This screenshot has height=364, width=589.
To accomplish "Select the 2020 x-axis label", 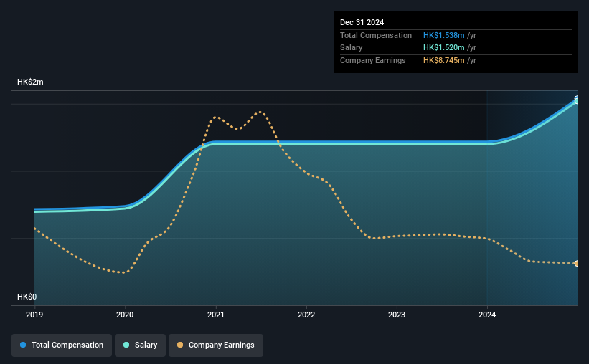I will 125,315.
